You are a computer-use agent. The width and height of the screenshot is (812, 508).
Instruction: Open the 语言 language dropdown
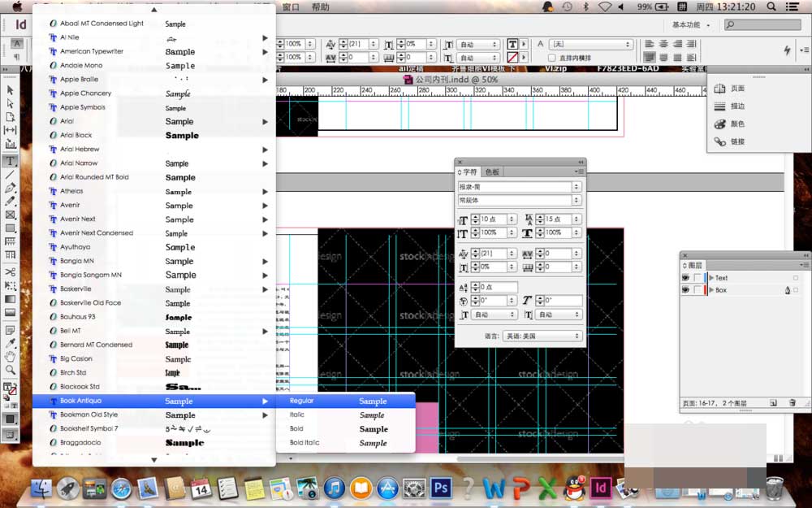pyautogui.click(x=542, y=336)
